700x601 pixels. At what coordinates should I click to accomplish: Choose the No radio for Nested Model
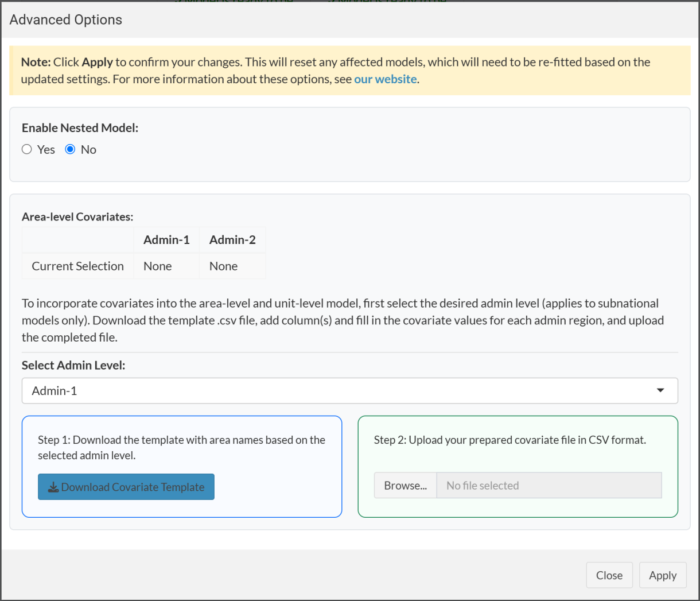tap(71, 150)
